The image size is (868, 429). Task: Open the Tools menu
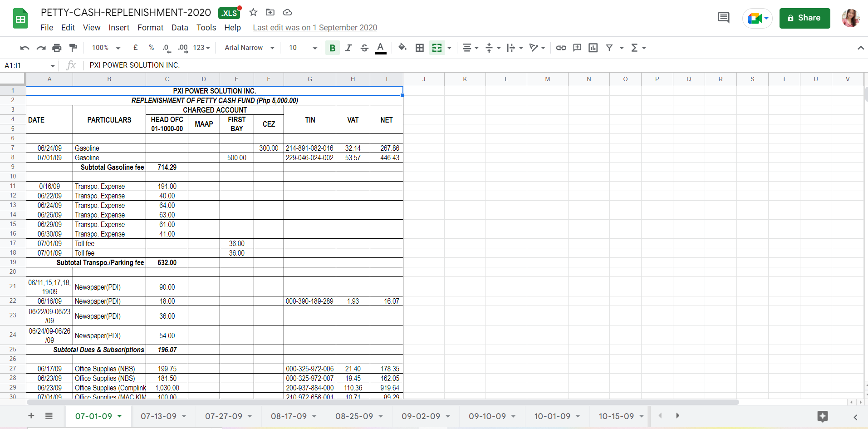206,28
